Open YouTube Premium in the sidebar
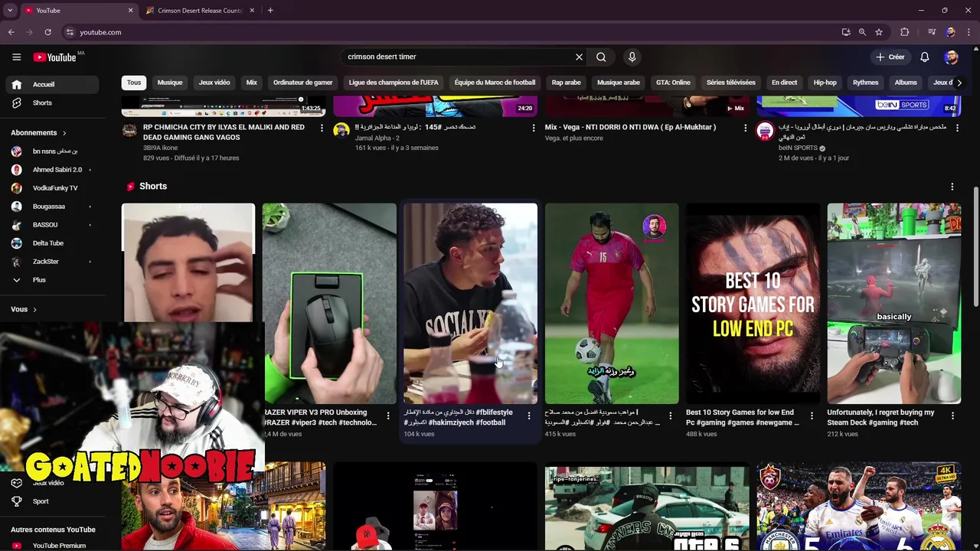Viewport: 980px width, 551px height. 52,546
